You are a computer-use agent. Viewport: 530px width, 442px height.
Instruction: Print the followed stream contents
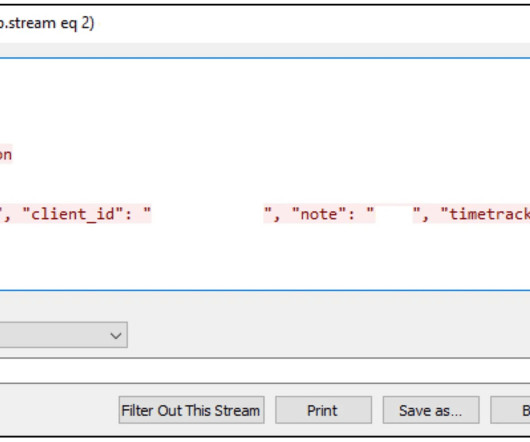coord(323,410)
